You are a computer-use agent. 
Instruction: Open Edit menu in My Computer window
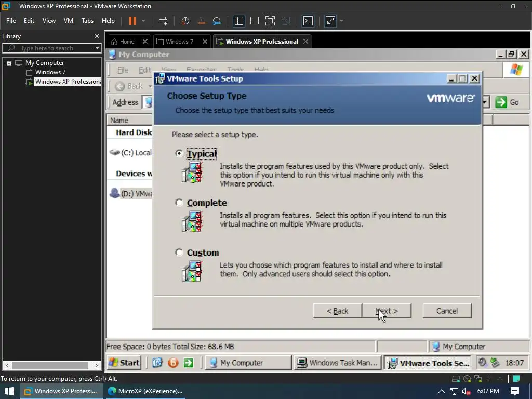145,70
